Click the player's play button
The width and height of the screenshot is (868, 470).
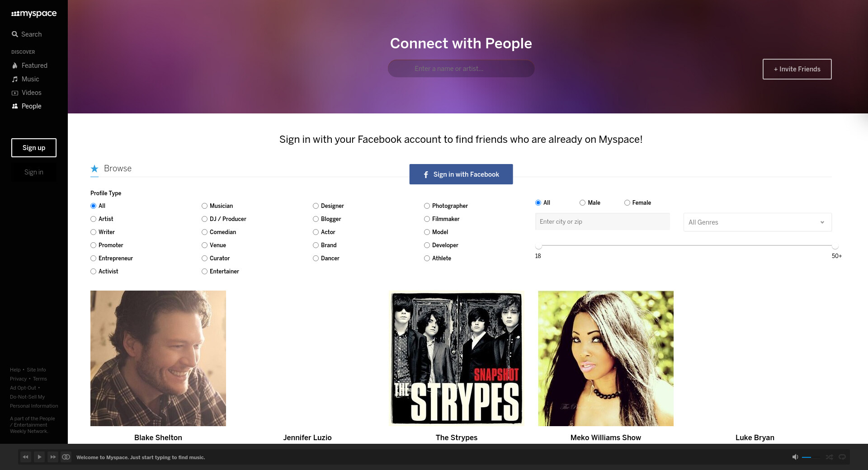(x=39, y=457)
